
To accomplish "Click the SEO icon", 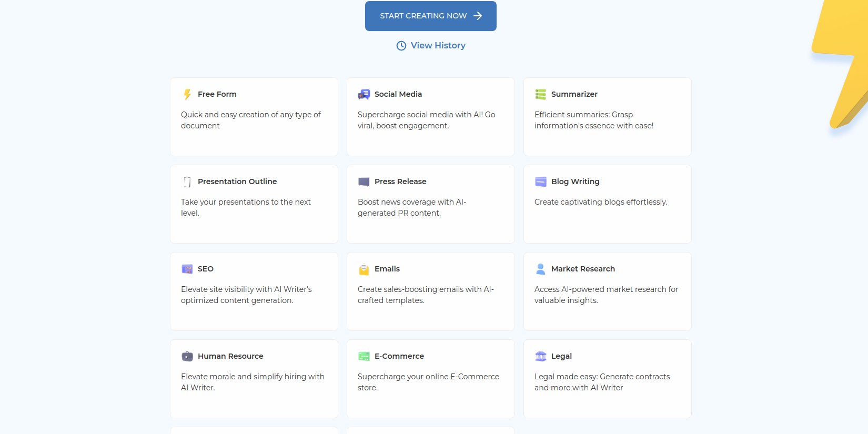I will pos(187,269).
